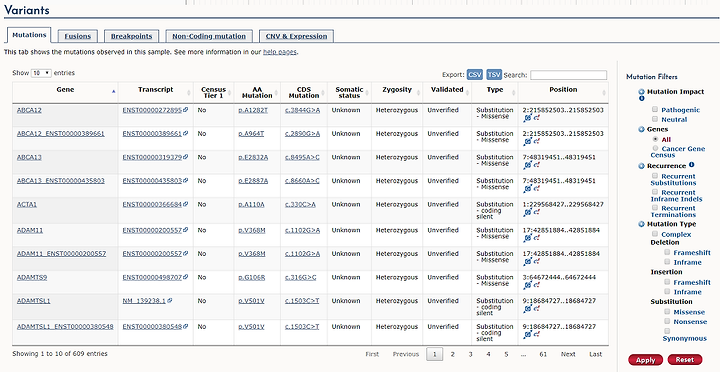Collapse the Genes filter section
Image resolution: width=720 pixels, height=372 pixels.
tap(641, 130)
